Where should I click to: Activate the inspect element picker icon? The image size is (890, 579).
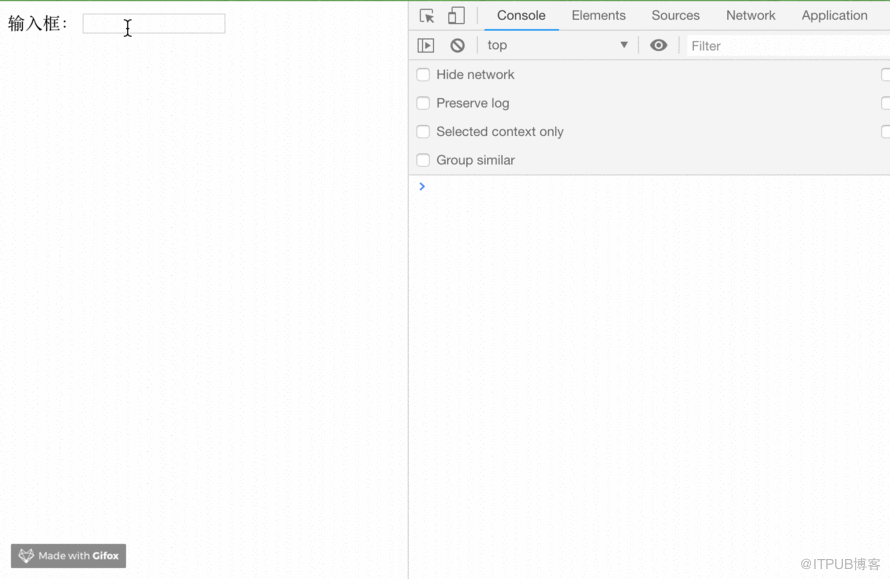pyautogui.click(x=427, y=16)
